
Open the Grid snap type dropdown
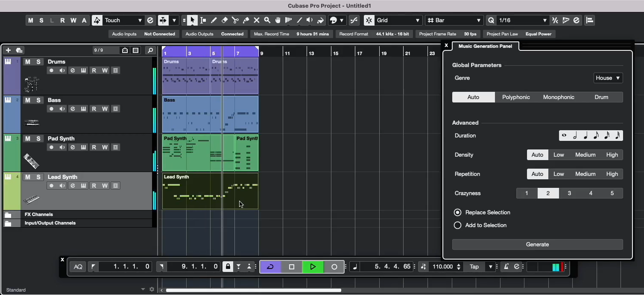click(392, 20)
